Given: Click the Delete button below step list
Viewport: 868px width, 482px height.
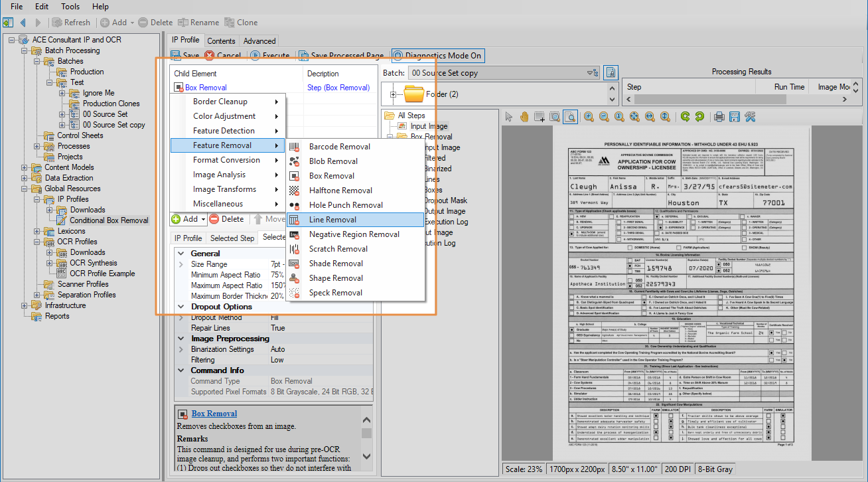Looking at the screenshot, I should tap(226, 219).
